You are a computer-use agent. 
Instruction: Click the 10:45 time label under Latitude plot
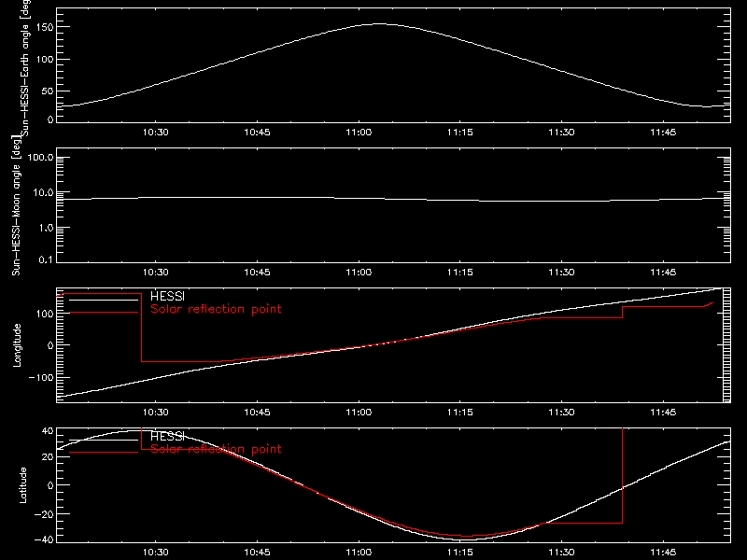[258, 553]
